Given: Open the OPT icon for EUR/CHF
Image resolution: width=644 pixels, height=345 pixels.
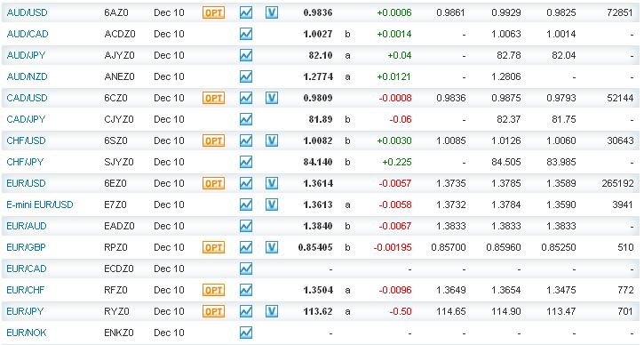Looking at the screenshot, I should [x=213, y=290].
